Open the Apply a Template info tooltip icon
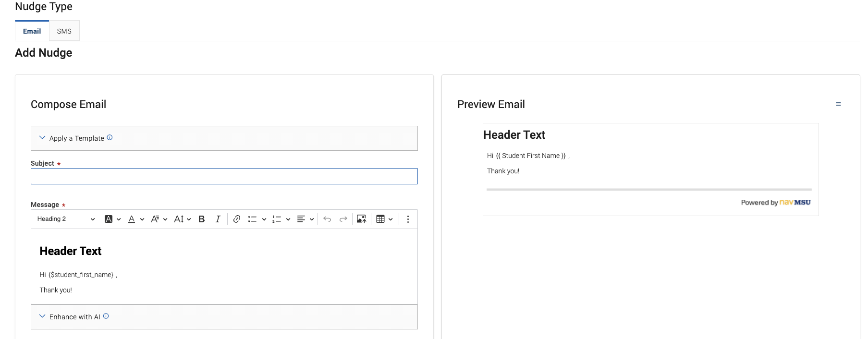 [x=110, y=138]
